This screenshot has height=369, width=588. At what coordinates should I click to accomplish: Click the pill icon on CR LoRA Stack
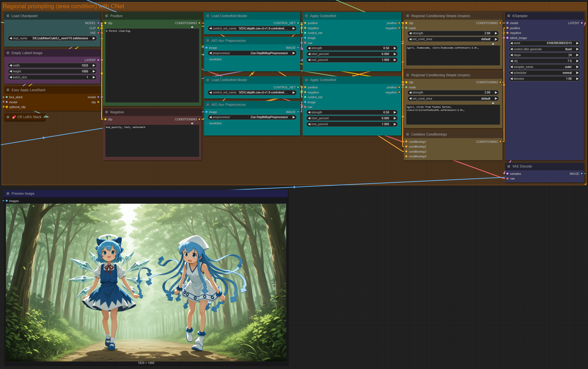(x=14, y=117)
